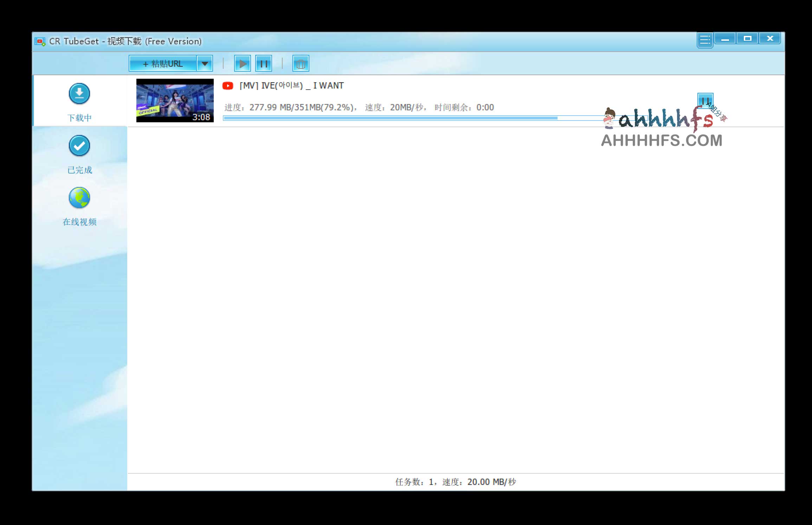The height and width of the screenshot is (525, 812).
Task: Open the Completed (已完成) sidebar tab
Action: (79, 170)
